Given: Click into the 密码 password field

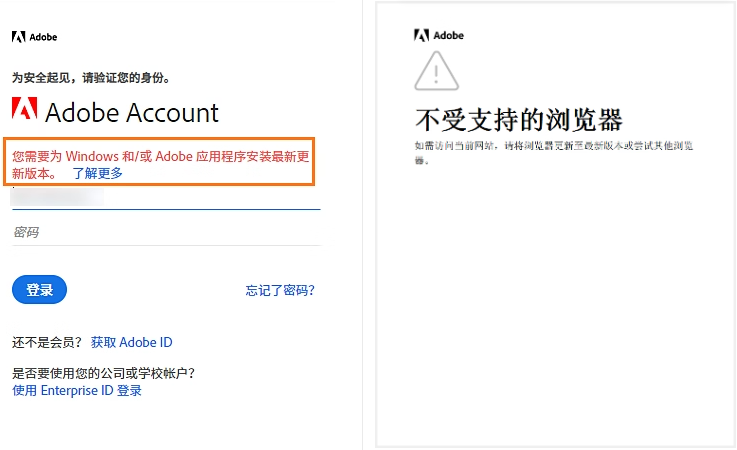Looking at the screenshot, I should (165, 233).
